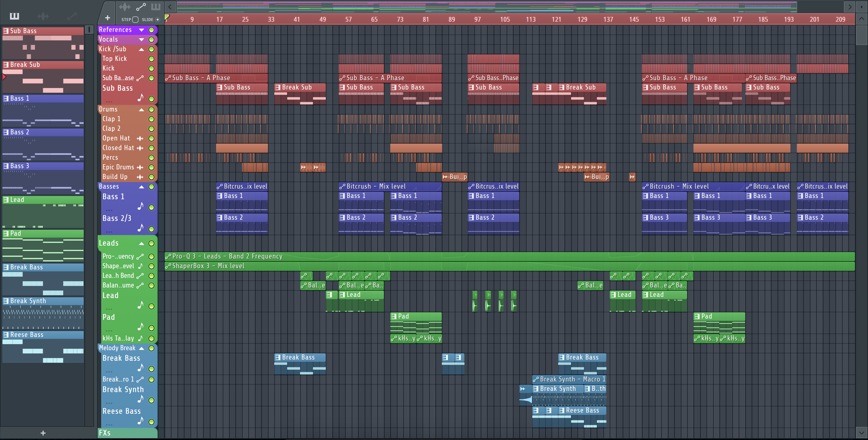868x440 pixels.
Task: Click the up arrow of vertical scrollbar
Action: 862,19
